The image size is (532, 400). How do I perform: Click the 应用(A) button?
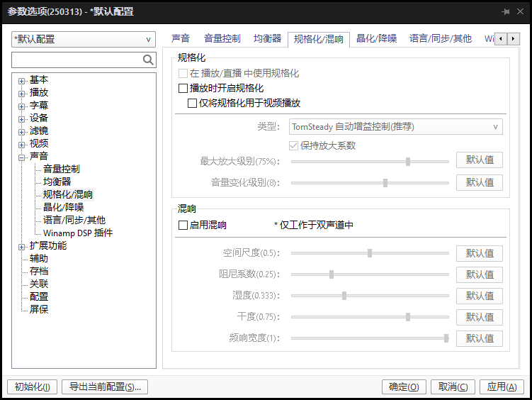[502, 387]
